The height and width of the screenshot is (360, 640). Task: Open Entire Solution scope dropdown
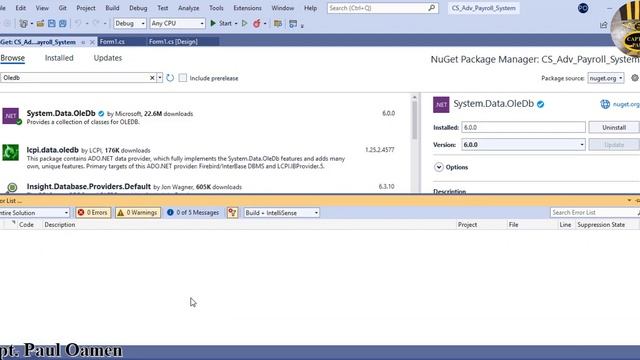(34, 213)
